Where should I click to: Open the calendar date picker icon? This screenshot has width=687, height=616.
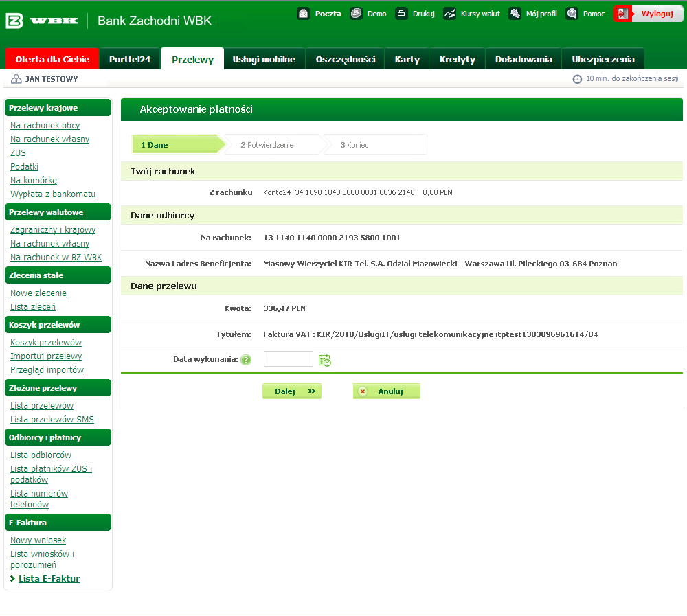pos(325,360)
